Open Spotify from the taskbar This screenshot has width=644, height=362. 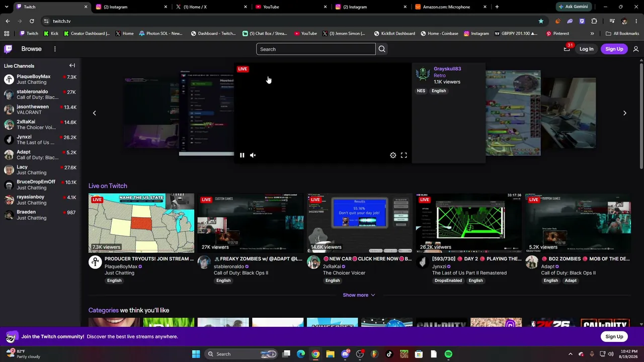coord(448,354)
